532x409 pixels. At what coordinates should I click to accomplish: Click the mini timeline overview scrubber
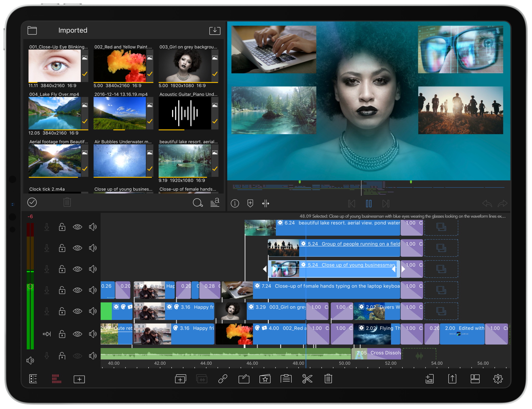(x=368, y=187)
